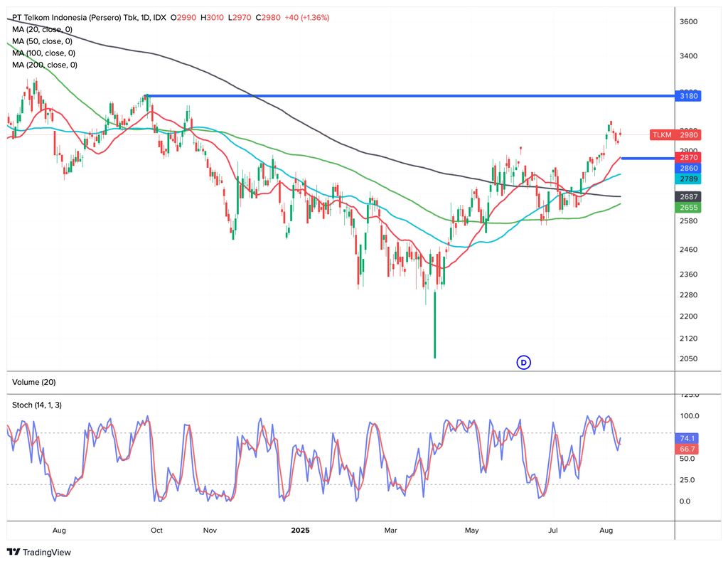728x564 pixels.
Task: Click the PT Telkom Indonesia symbol title
Action: (x=89, y=18)
